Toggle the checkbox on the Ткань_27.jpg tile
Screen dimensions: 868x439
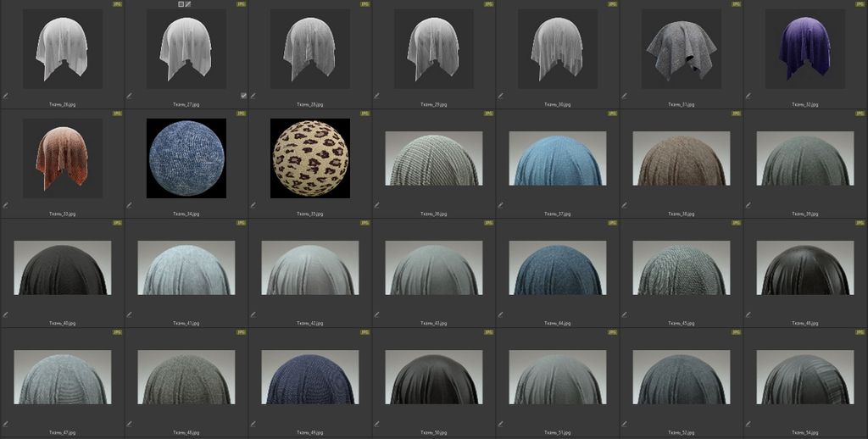243,96
